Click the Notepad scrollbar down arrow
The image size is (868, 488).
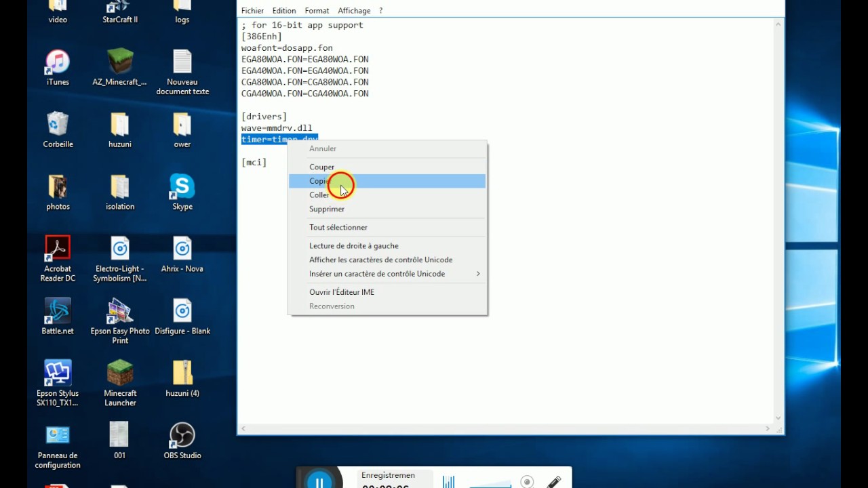tap(778, 418)
